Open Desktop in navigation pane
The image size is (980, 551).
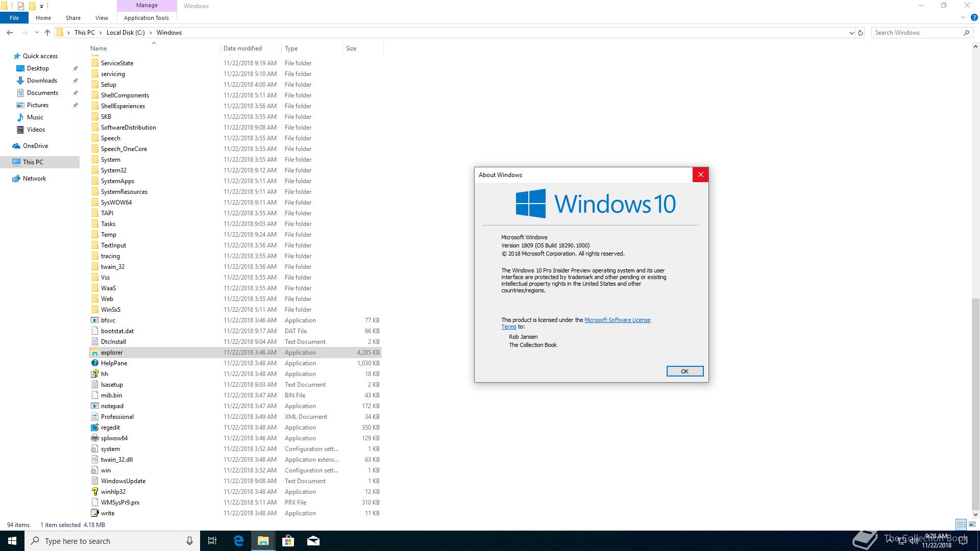click(x=38, y=68)
